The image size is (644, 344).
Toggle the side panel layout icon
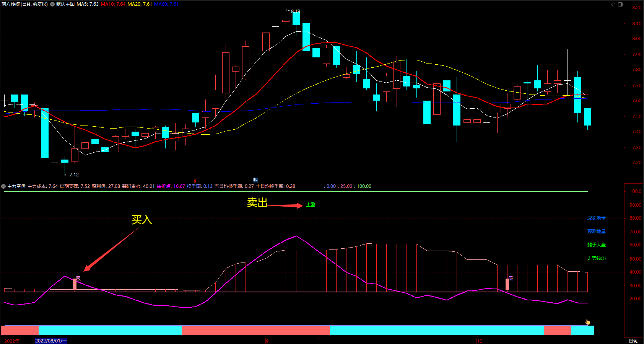(x=620, y=4)
